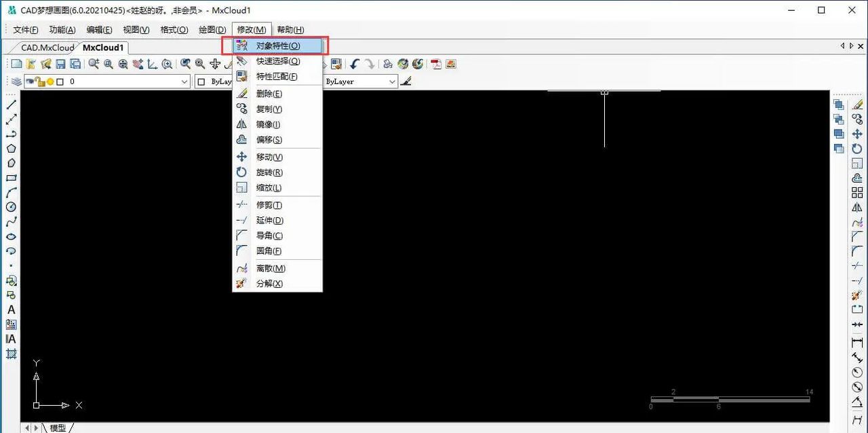The height and width of the screenshot is (433, 868).
Task: Select the Pan tool icon
Action: (x=215, y=64)
